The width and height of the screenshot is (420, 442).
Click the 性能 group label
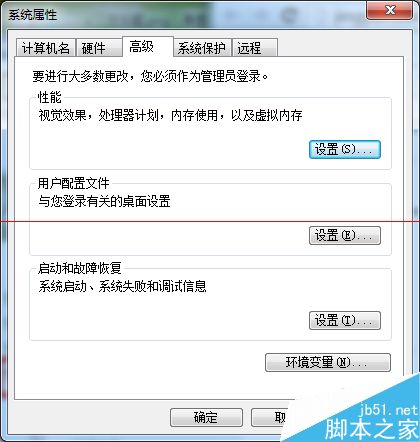tap(50, 97)
